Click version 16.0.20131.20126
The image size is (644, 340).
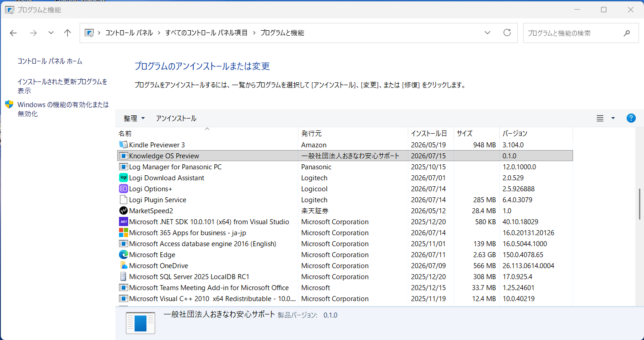pyautogui.click(x=529, y=232)
